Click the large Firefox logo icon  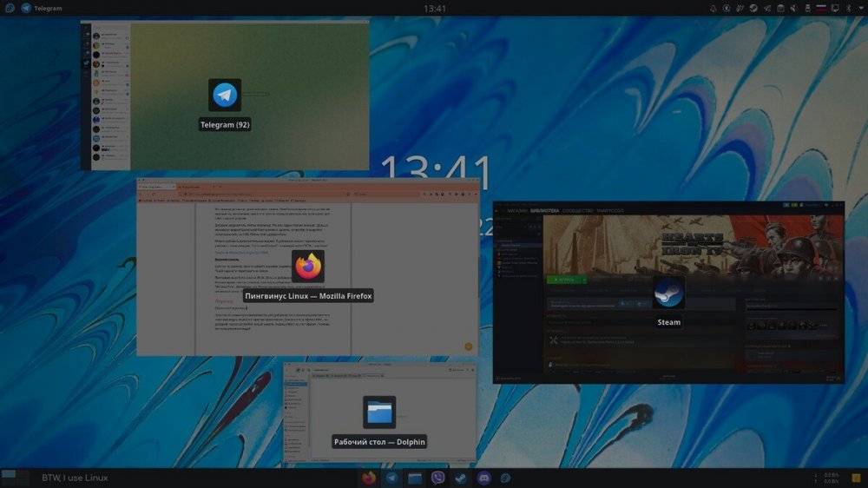coord(308,267)
